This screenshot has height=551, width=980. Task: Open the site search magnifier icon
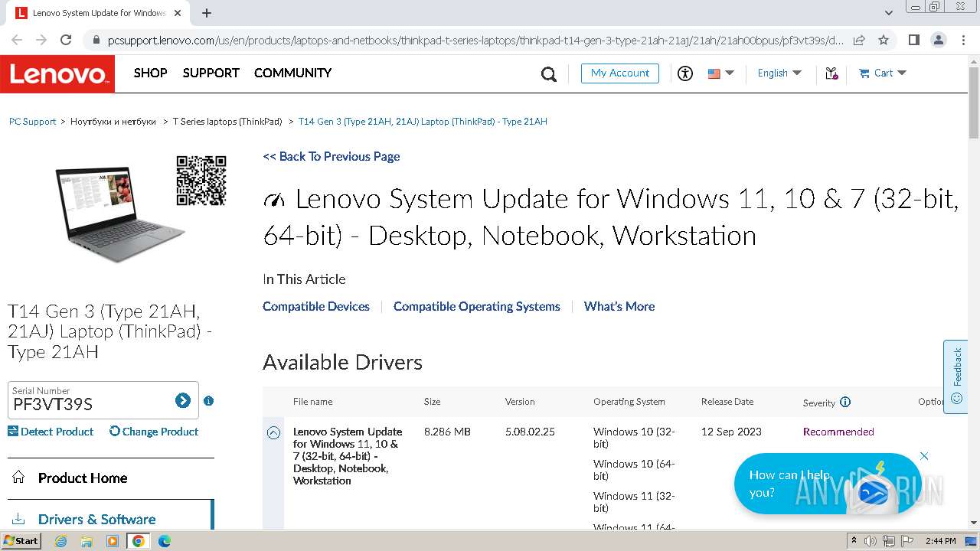(549, 74)
